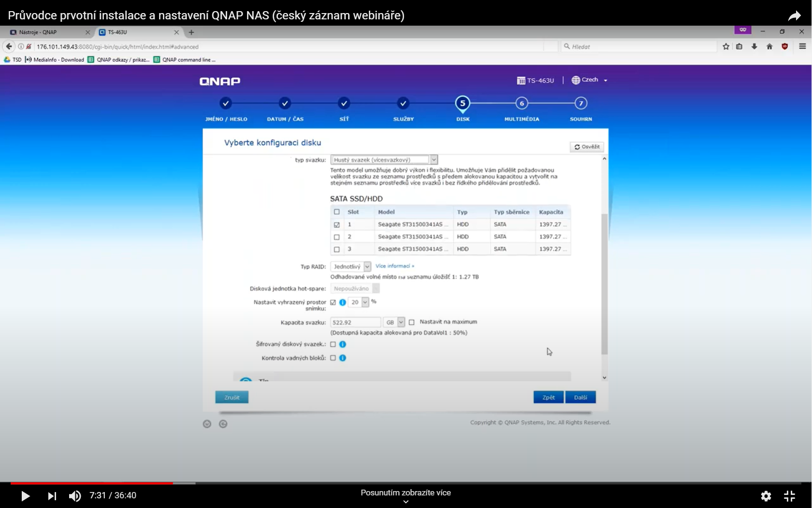Bookmark this page with the star icon
Viewport: 812px width, 508px height.
point(726,46)
